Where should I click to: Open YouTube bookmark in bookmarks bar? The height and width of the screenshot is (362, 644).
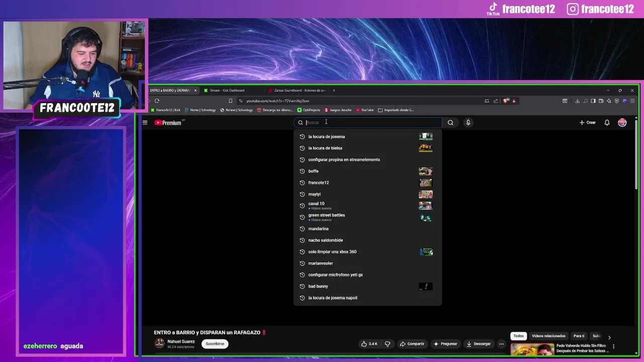click(x=365, y=110)
